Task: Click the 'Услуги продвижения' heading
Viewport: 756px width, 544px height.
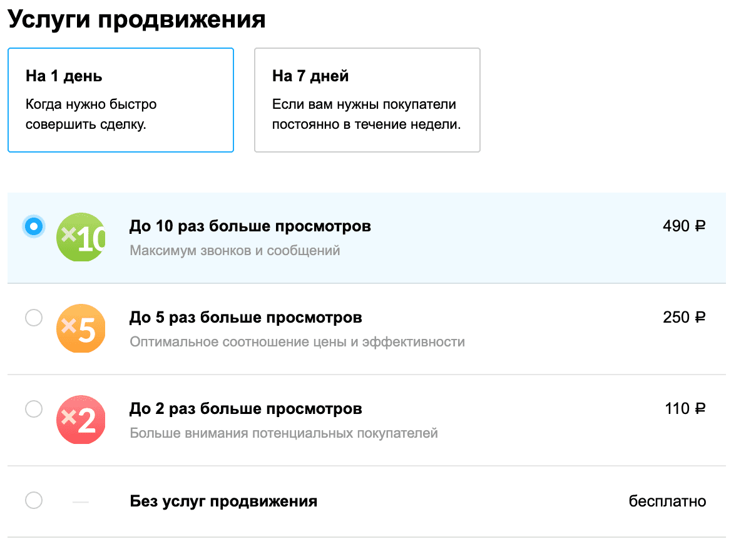Action: 136,20
